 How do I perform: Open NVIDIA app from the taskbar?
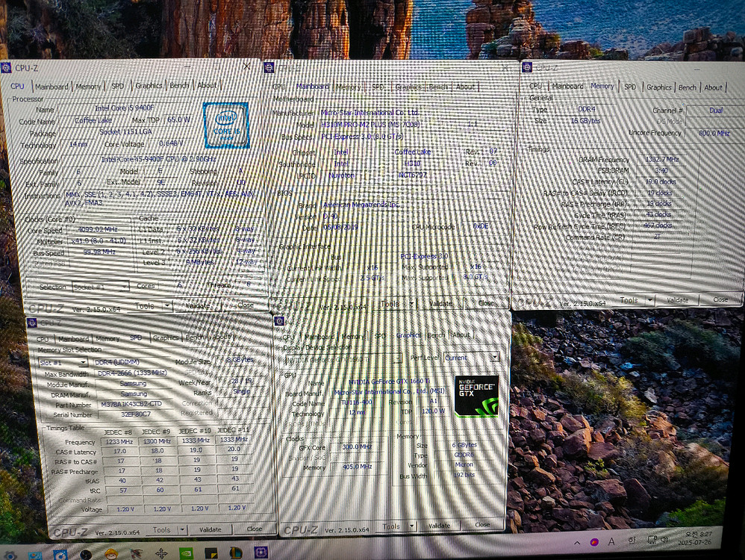(186, 553)
